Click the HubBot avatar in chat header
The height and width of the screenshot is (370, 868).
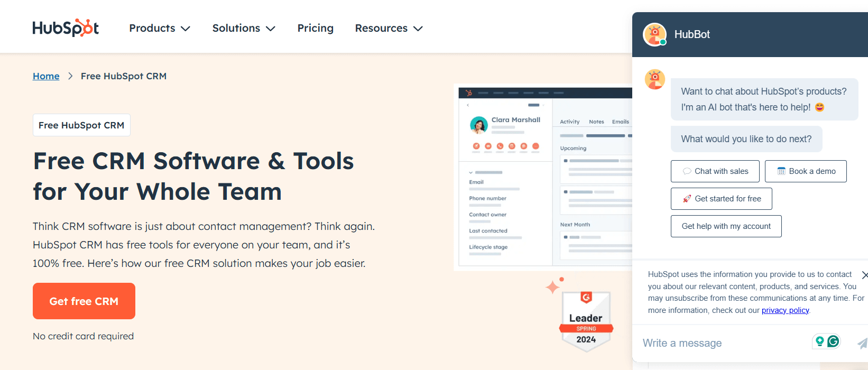(654, 34)
